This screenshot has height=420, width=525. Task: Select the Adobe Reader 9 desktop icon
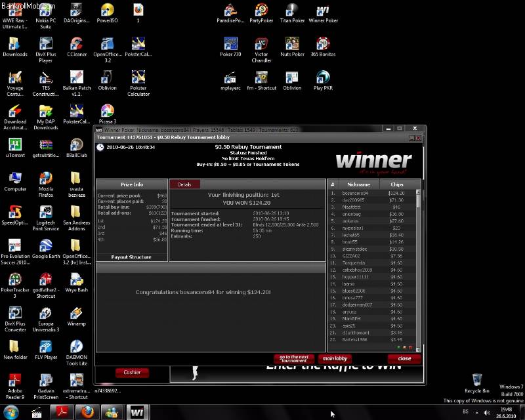point(15,387)
